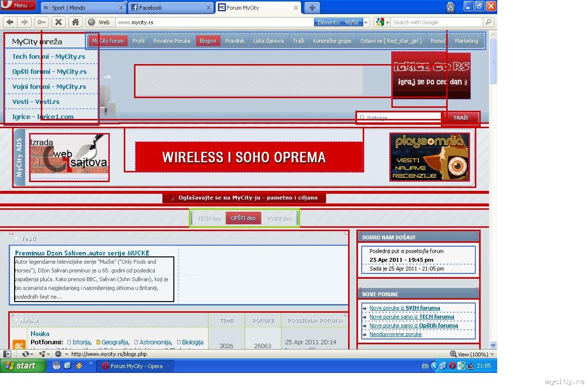Open the closed tabs trash icon
The image size is (588, 388).
[x=451, y=7]
